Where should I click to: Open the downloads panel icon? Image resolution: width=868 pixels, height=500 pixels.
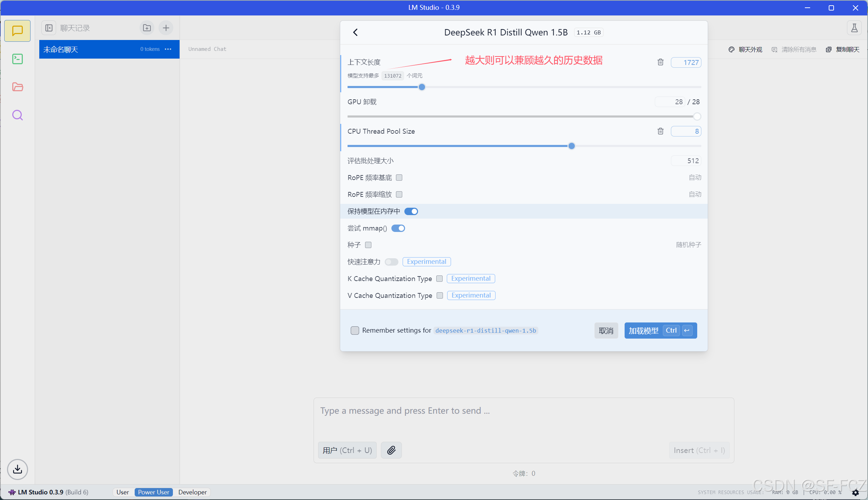pos(17,469)
